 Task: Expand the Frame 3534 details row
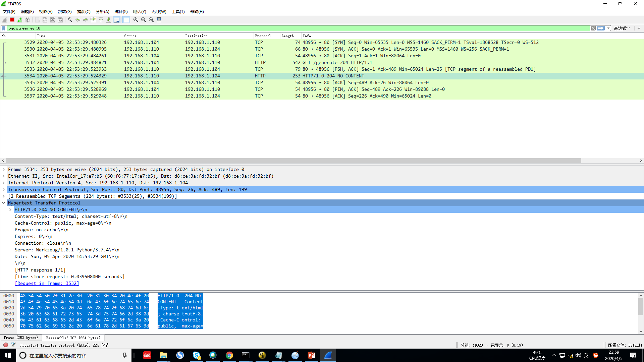pyautogui.click(x=3, y=169)
